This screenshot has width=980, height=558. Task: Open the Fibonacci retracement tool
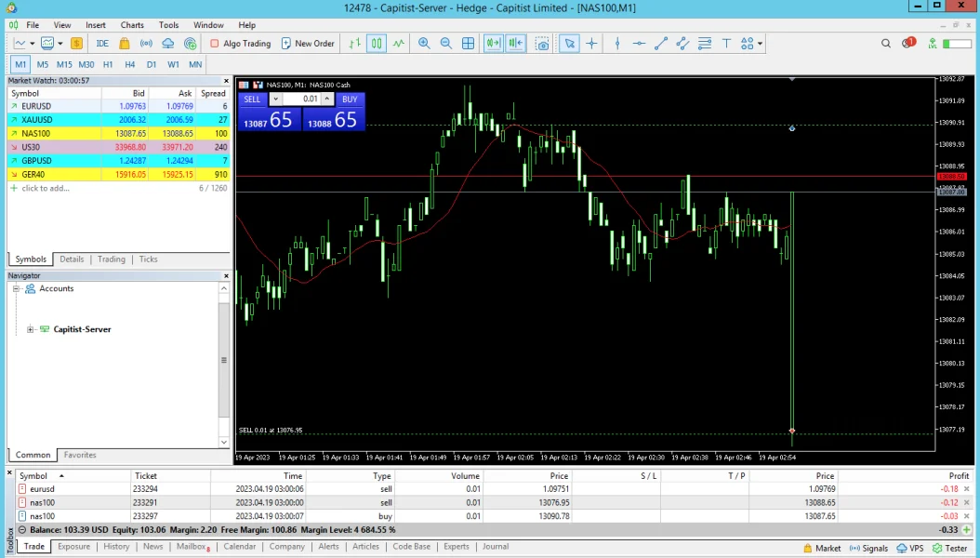(705, 44)
